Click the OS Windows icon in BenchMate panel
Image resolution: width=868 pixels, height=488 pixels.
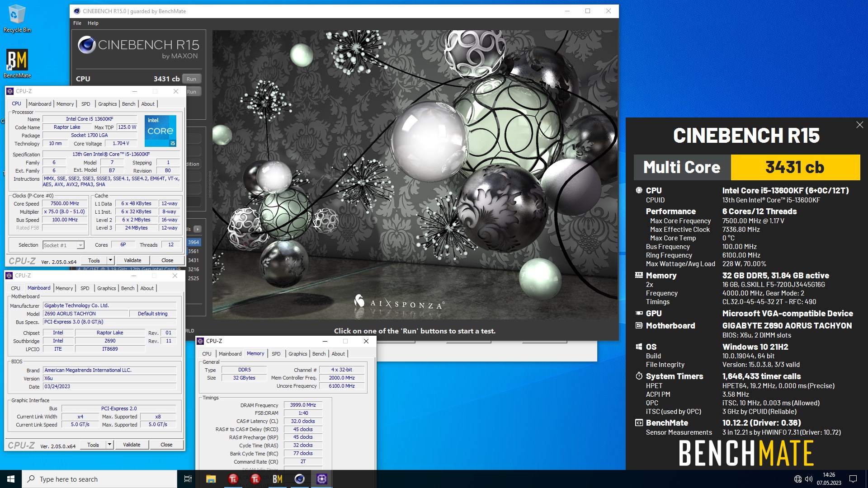pos(639,347)
